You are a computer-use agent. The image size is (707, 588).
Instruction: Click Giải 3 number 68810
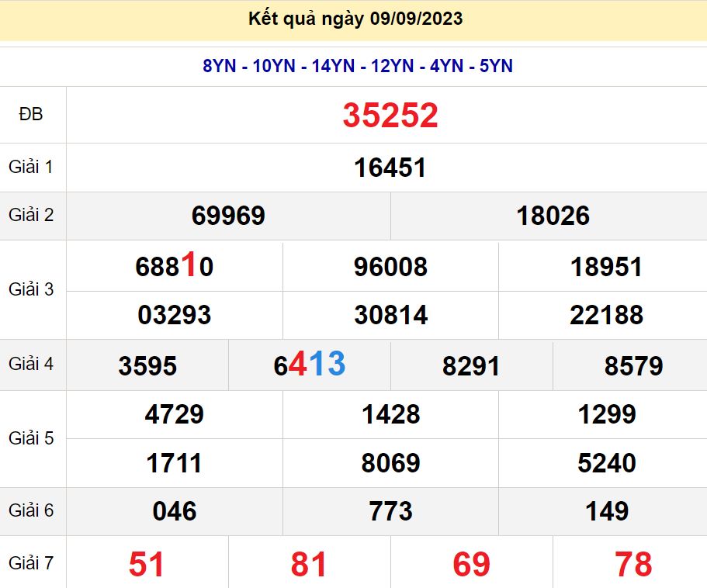pos(174,267)
